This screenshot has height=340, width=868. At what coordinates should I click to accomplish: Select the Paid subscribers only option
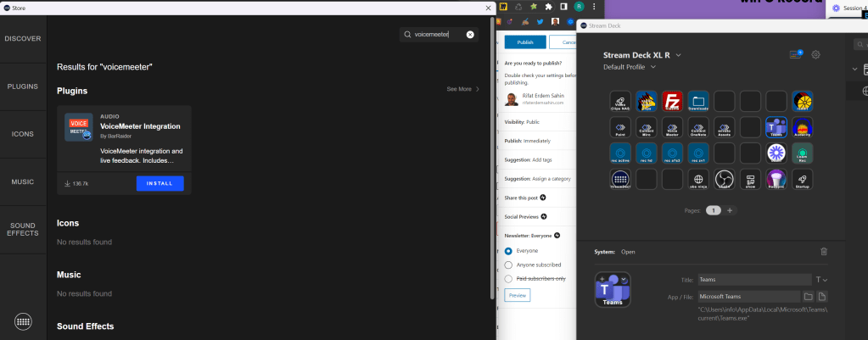508,279
